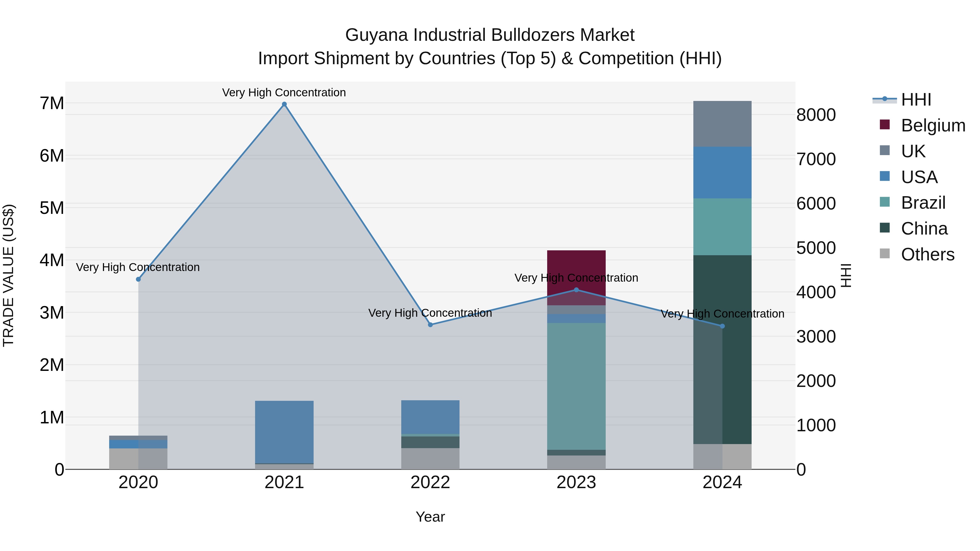Screen dimensions: 980x551
Task: Click the Brazil bar segment in 2024
Action: 722,227
